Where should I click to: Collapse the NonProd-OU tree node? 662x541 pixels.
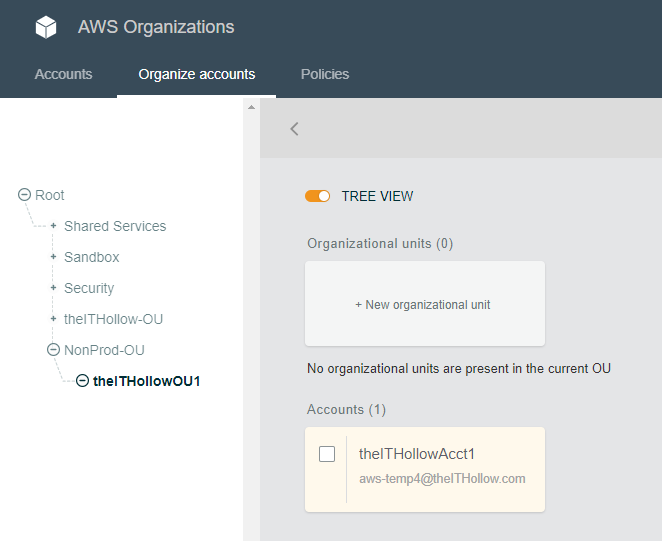coord(53,350)
